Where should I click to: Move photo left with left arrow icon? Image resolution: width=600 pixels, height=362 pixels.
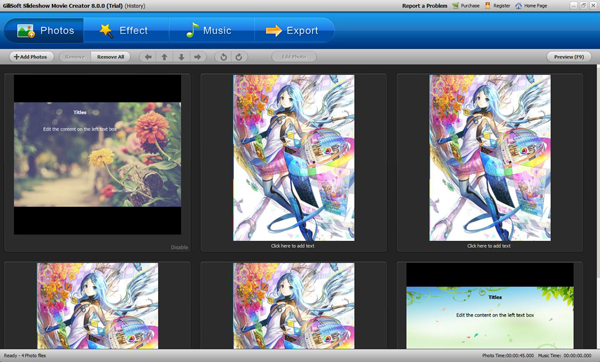pos(148,57)
